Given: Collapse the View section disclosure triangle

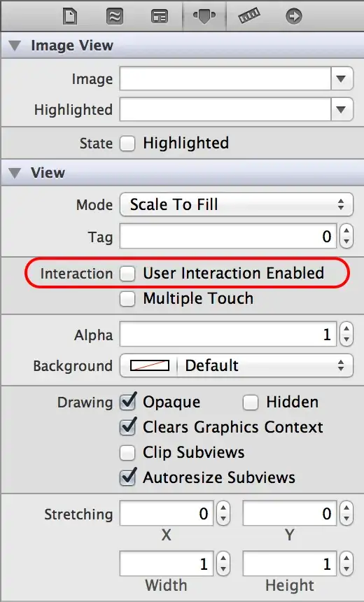Looking at the screenshot, I should [15, 173].
